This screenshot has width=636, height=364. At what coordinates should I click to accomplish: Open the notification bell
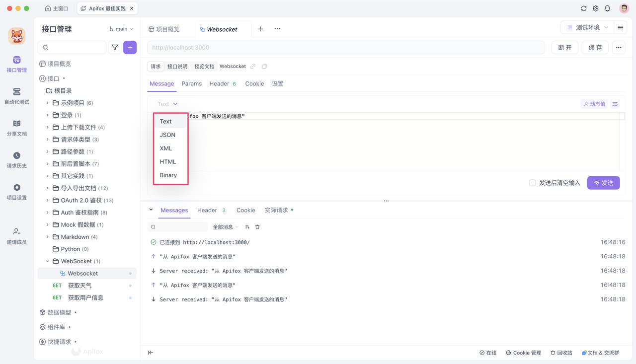coord(607,8)
